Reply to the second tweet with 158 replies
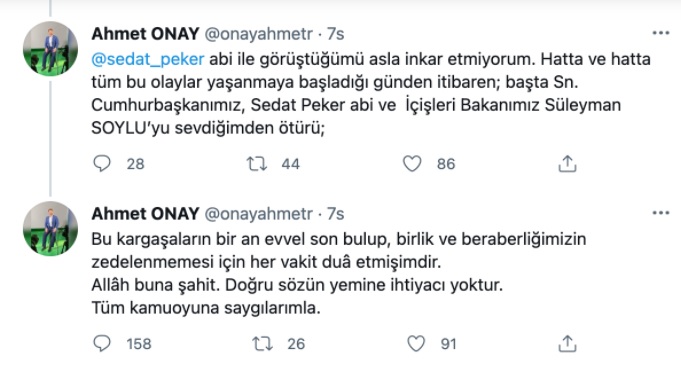The image size is (681, 373). [102, 343]
